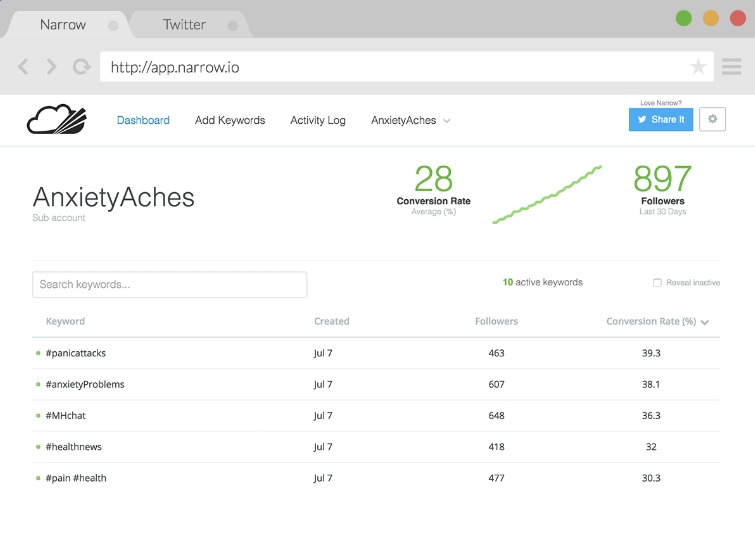The width and height of the screenshot is (755, 549).
Task: Select the #panicattacks keyword row
Action: 376,353
